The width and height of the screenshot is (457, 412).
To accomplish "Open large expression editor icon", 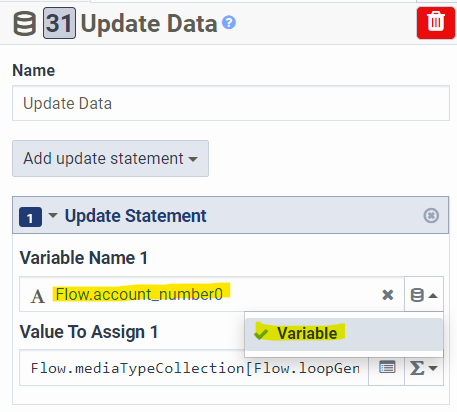I will pos(387,368).
